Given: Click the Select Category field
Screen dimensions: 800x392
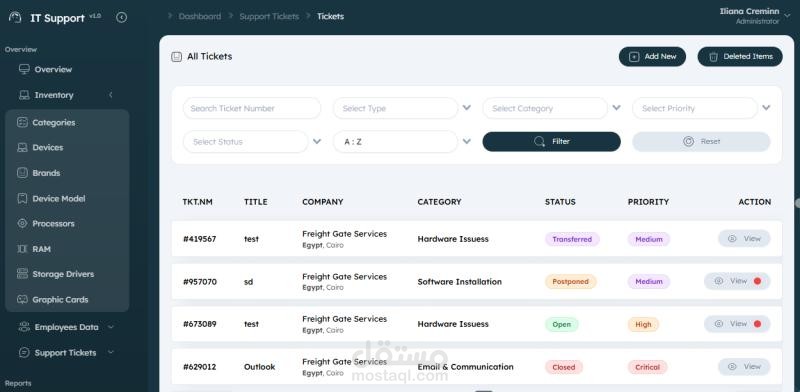Looking at the screenshot, I should pos(545,108).
